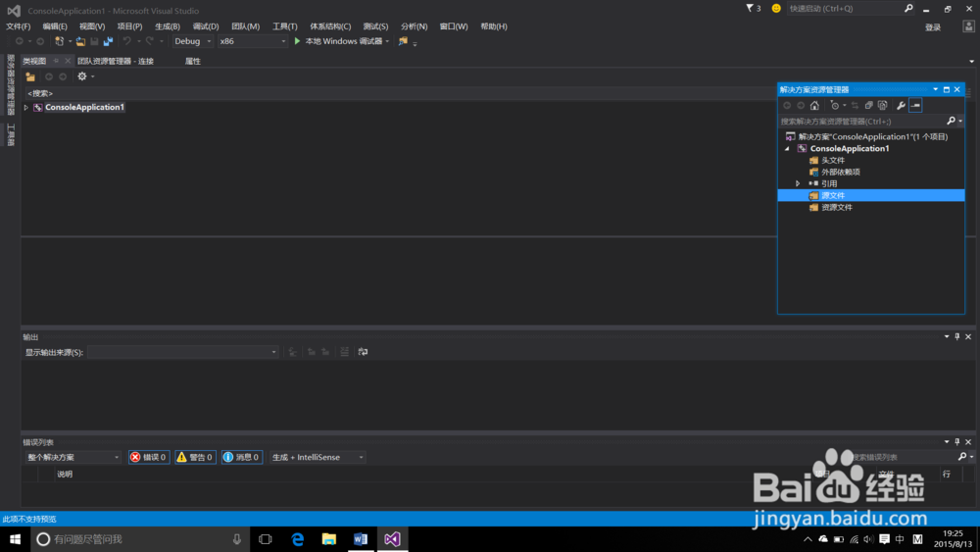
Task: Click the Cortana search box on taskbar
Action: click(140, 539)
